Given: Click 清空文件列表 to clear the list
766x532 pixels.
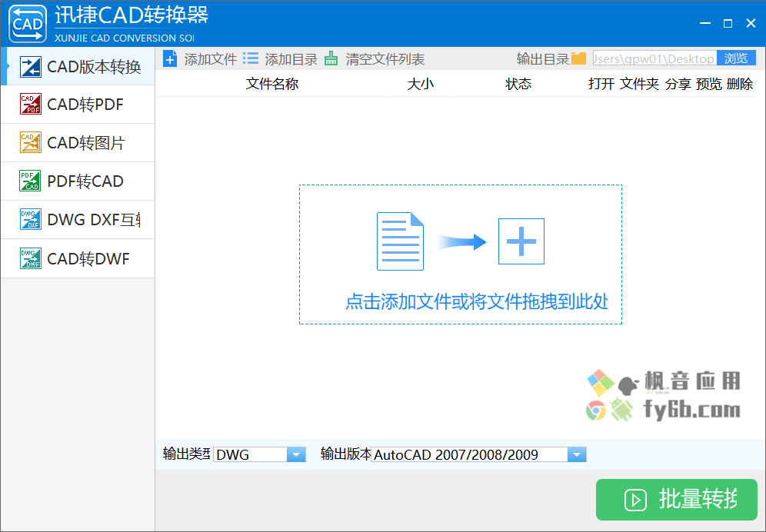Looking at the screenshot, I should 375,59.
